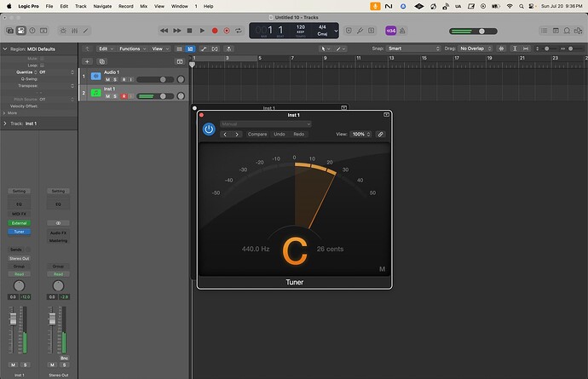Screen dimensions: 588x379
Task: Open the List Editors icon
Action: pyautogui.click(x=544, y=31)
